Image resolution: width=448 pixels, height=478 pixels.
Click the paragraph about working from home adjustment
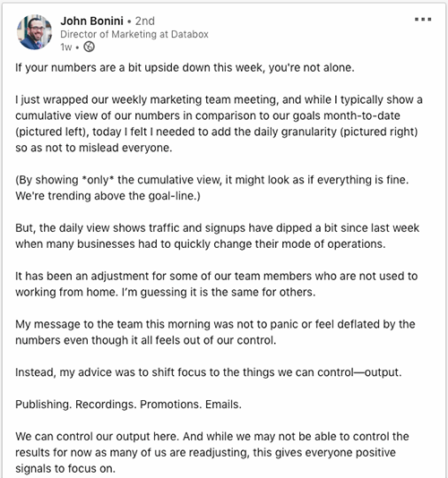coord(217,284)
